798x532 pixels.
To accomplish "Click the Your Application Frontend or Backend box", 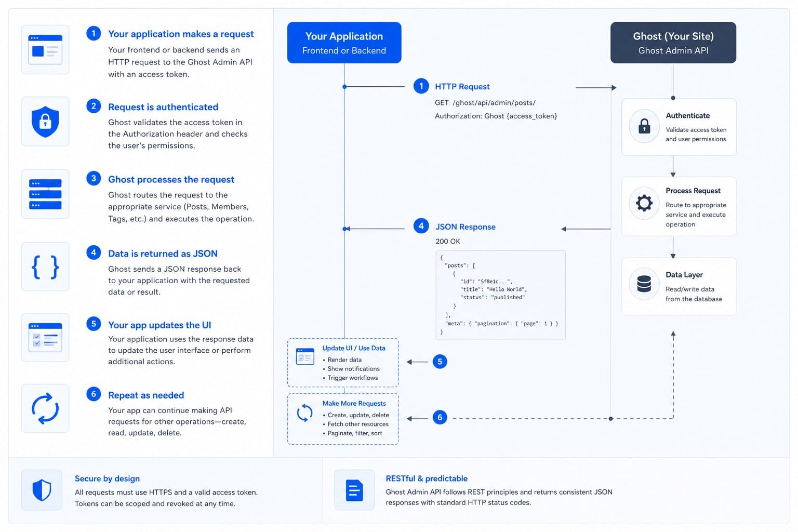I will 344,43.
